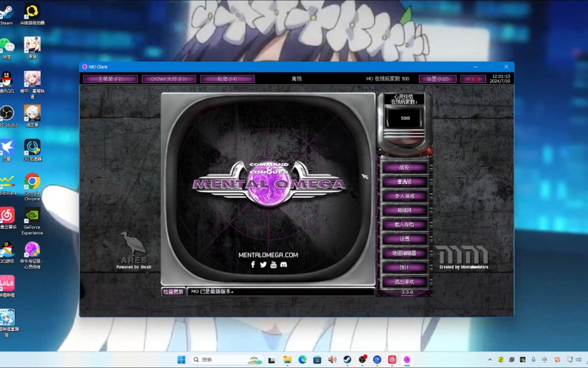
Task: Open the 命令与征服:心灵终结 desktop shortcut
Action: point(32,255)
